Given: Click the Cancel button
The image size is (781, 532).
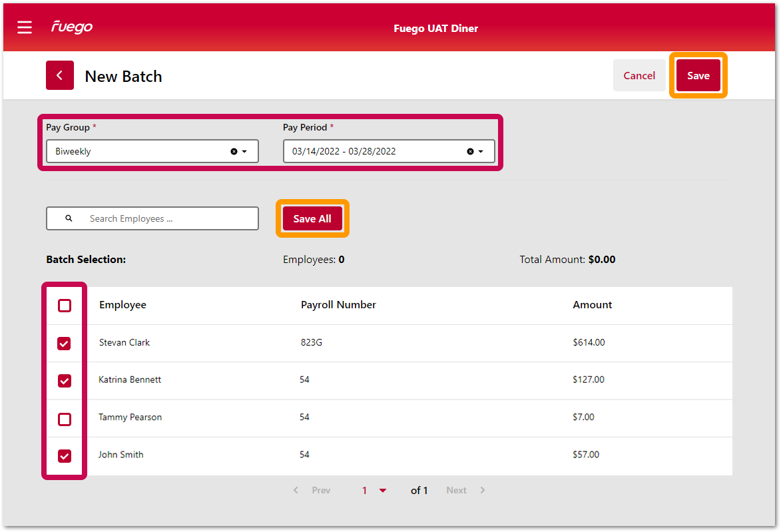Looking at the screenshot, I should coord(639,76).
